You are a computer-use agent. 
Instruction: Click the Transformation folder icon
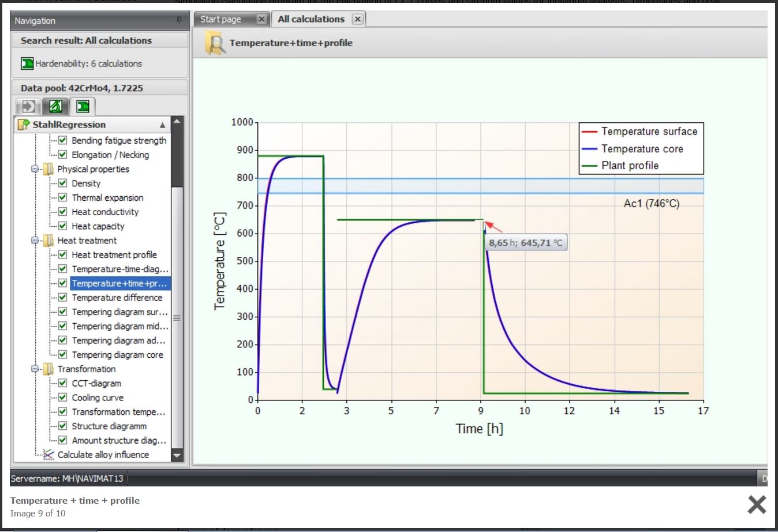coord(48,369)
